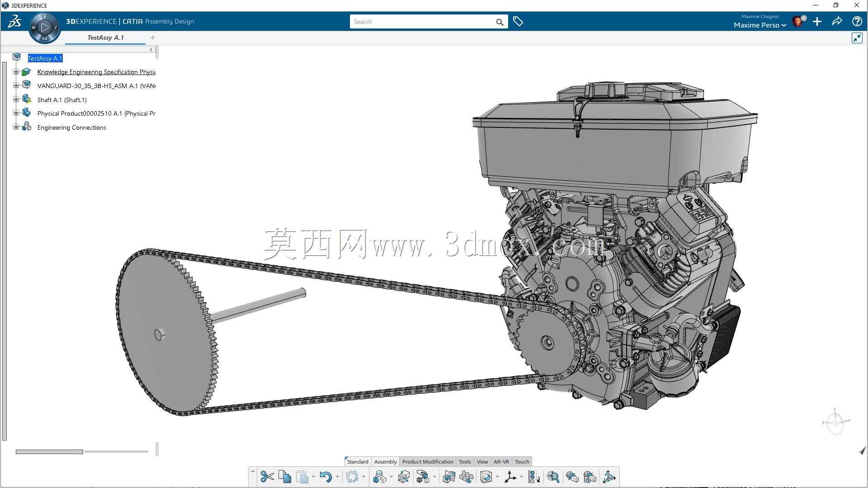Click the Paste clipboard icon

302,477
